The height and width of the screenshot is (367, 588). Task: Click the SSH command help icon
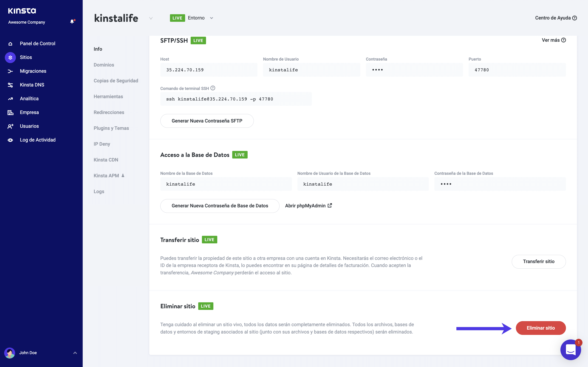coord(213,88)
